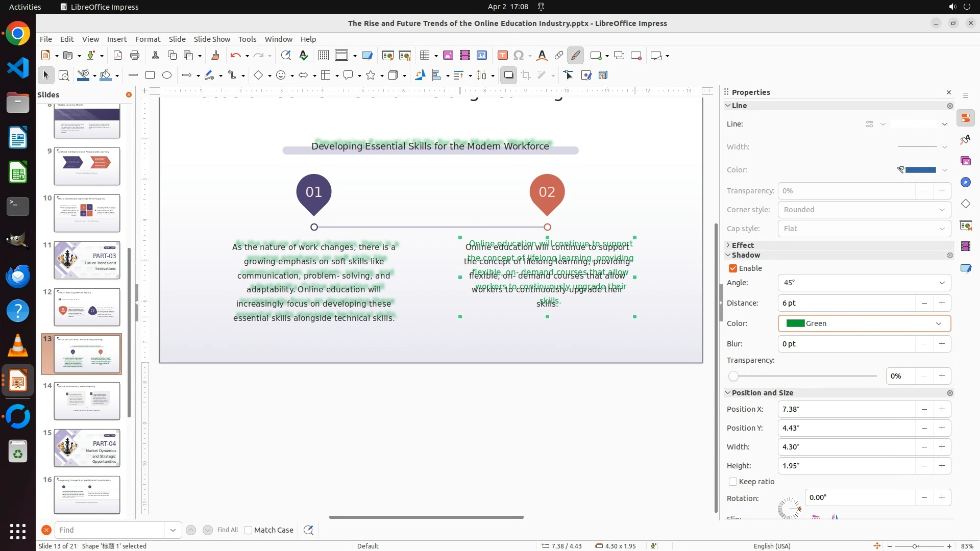Click the Find All button
This screenshot has height=551, width=980.
pos(228,530)
